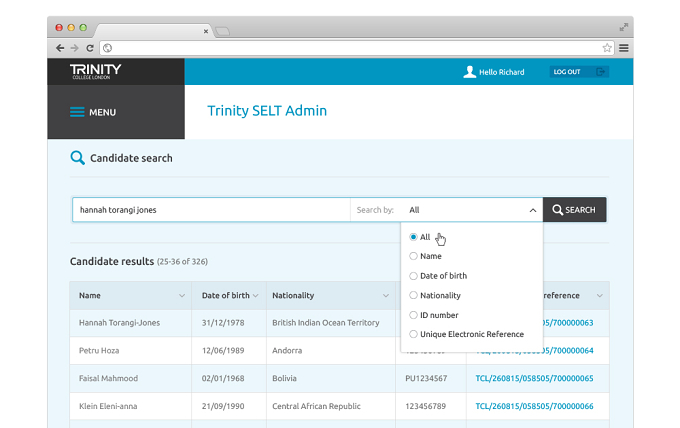Screen dimensions: 680x428
Task: Click date of birth 12/06/1989
Action: pos(223,350)
